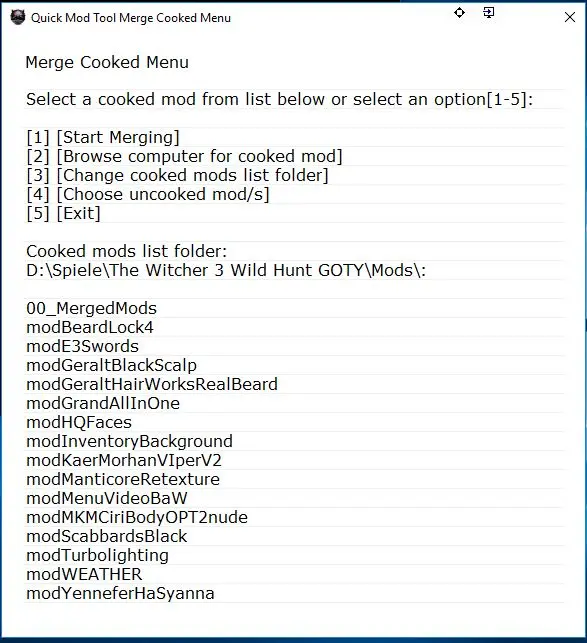Select modKaerMorhanVIperV2 from list
This screenshot has height=643, width=587.
(x=124, y=461)
